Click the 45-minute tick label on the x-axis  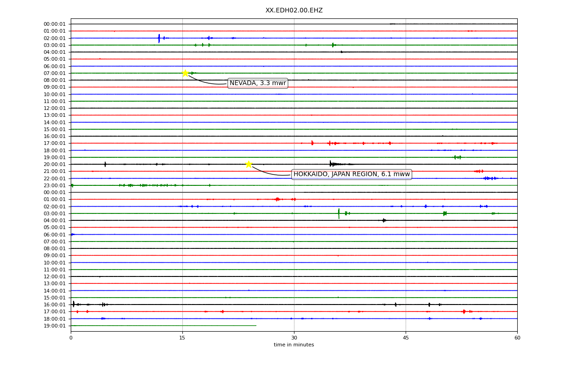(x=406, y=338)
